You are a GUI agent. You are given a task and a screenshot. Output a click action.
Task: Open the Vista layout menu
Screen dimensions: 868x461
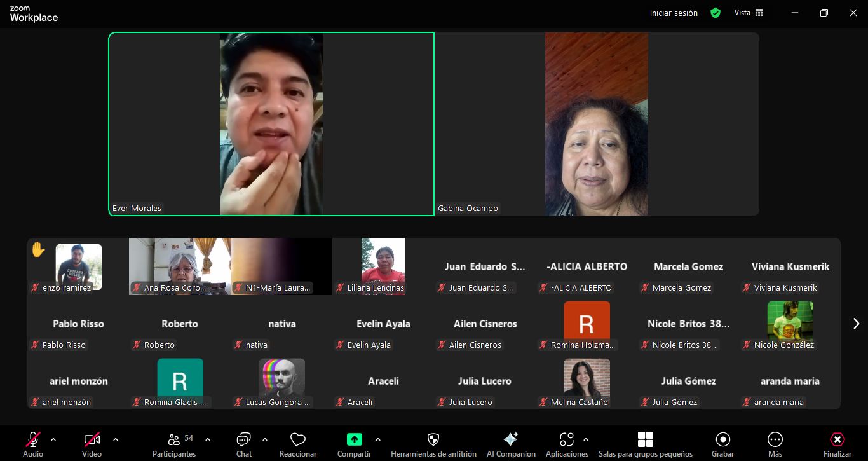(x=748, y=13)
